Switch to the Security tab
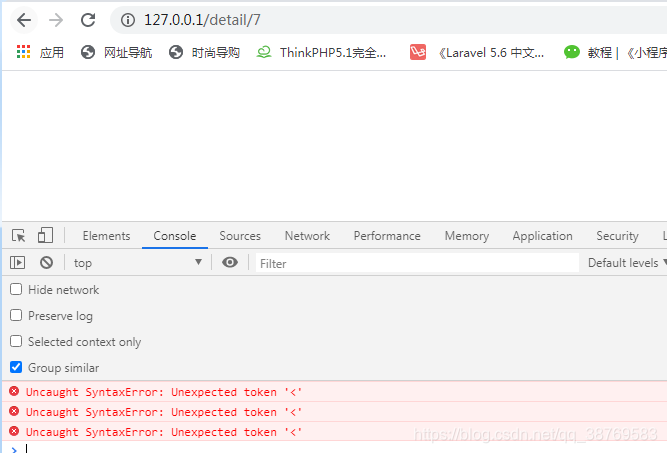This screenshot has width=667, height=453. pos(617,236)
